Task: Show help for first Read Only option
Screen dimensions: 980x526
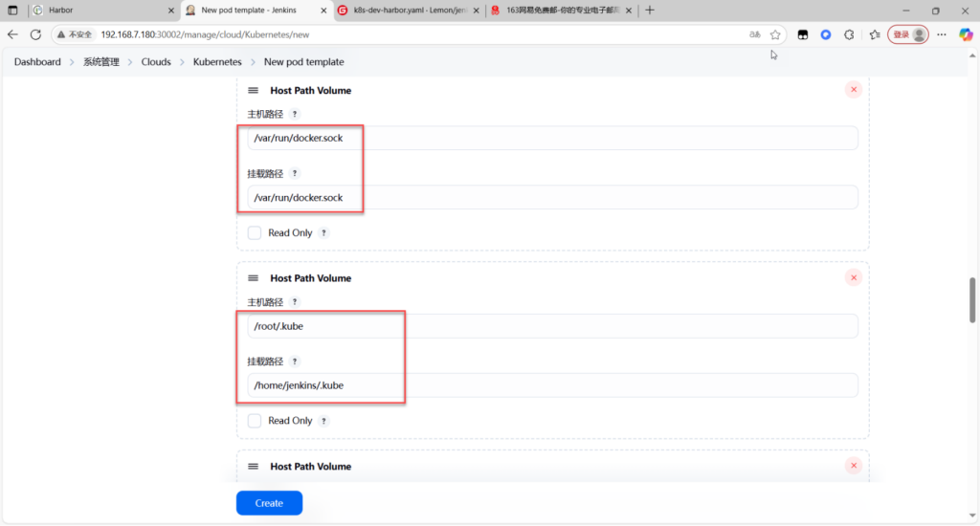Action: point(324,232)
